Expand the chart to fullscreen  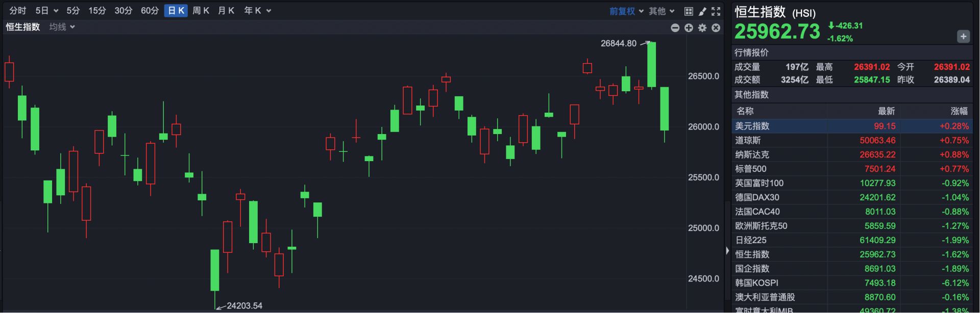coord(716,11)
